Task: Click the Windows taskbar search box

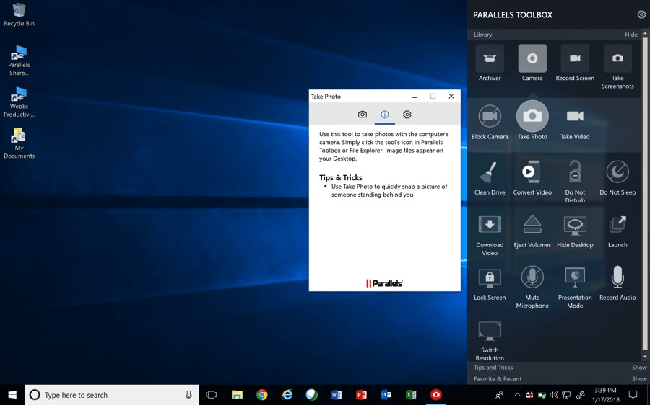Action: coord(108,395)
